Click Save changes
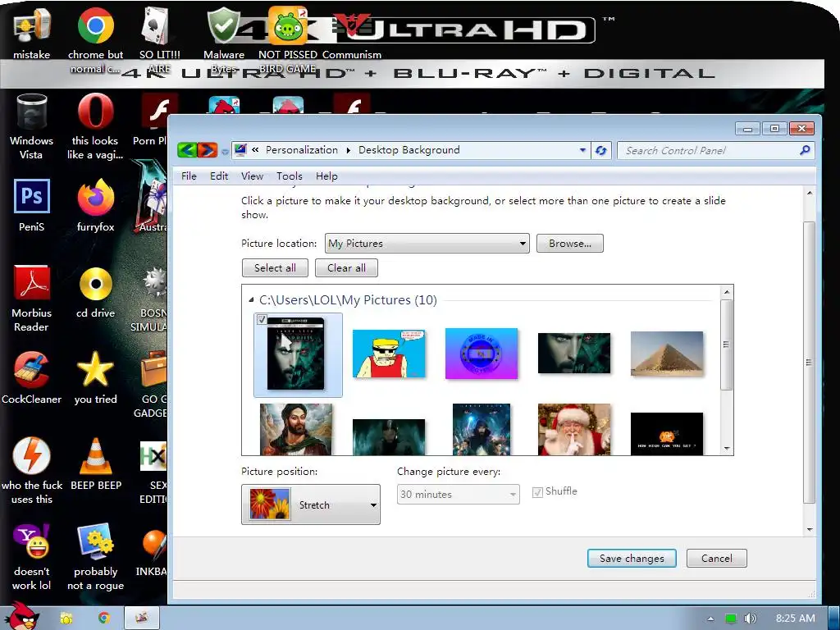Screen dimensions: 840x630 point(632,558)
